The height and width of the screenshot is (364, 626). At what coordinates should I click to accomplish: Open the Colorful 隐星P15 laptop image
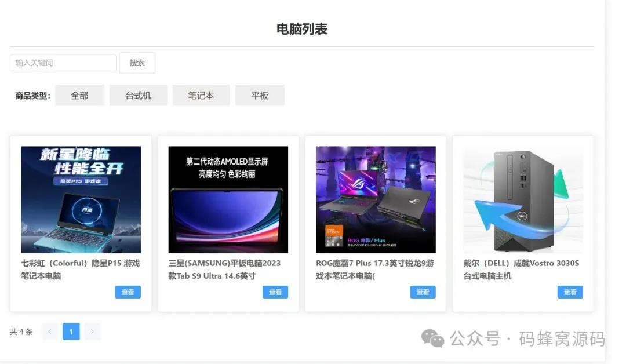coord(81,199)
